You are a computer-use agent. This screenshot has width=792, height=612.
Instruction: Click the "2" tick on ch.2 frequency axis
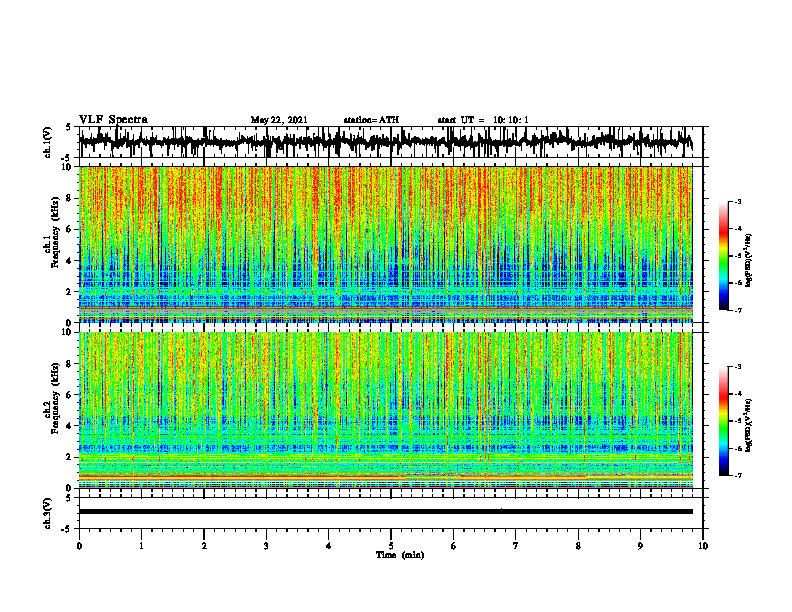[70, 457]
